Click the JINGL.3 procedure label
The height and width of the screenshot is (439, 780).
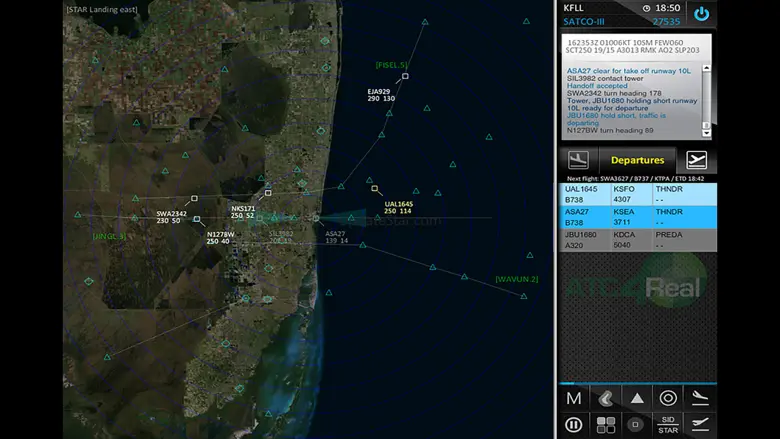[x=109, y=236]
